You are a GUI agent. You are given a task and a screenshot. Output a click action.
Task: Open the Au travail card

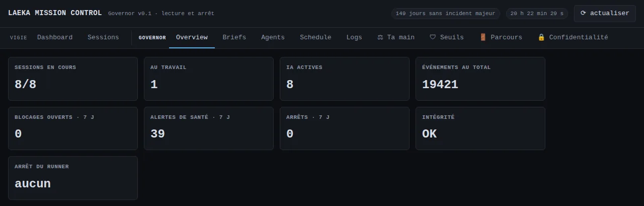[209, 79]
